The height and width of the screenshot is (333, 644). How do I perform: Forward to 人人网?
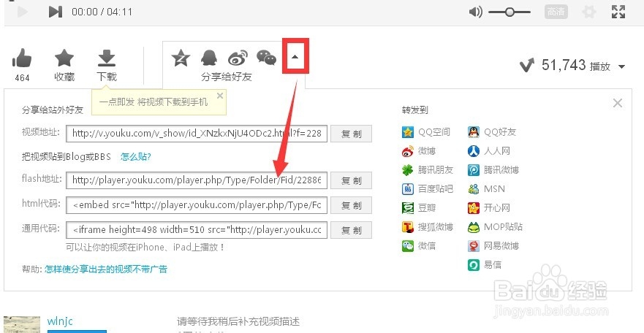click(488, 151)
